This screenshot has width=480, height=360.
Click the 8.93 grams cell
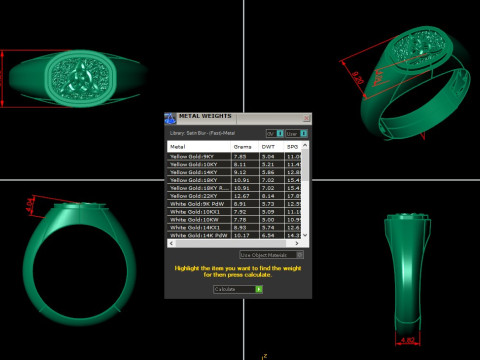point(245,228)
